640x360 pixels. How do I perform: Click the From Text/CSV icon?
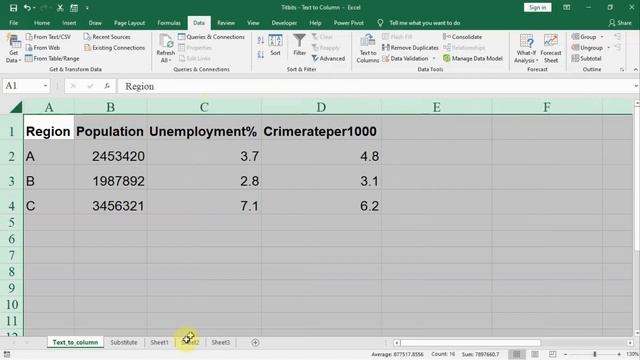click(29, 37)
